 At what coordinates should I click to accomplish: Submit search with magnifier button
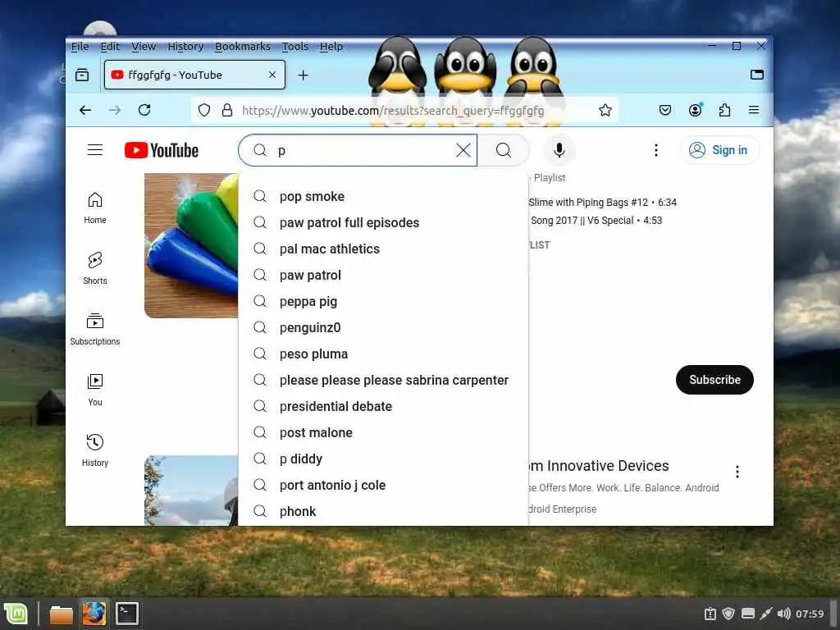click(x=504, y=151)
